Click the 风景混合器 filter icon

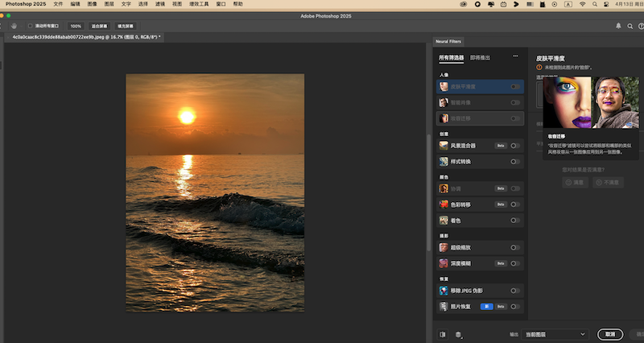coord(444,146)
